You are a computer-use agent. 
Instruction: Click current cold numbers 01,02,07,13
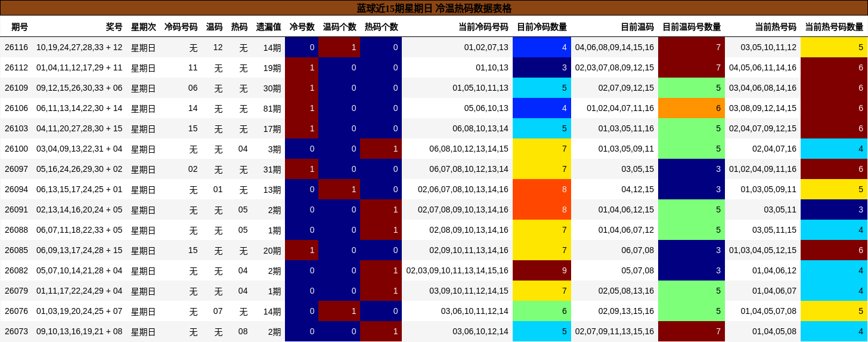pos(486,47)
